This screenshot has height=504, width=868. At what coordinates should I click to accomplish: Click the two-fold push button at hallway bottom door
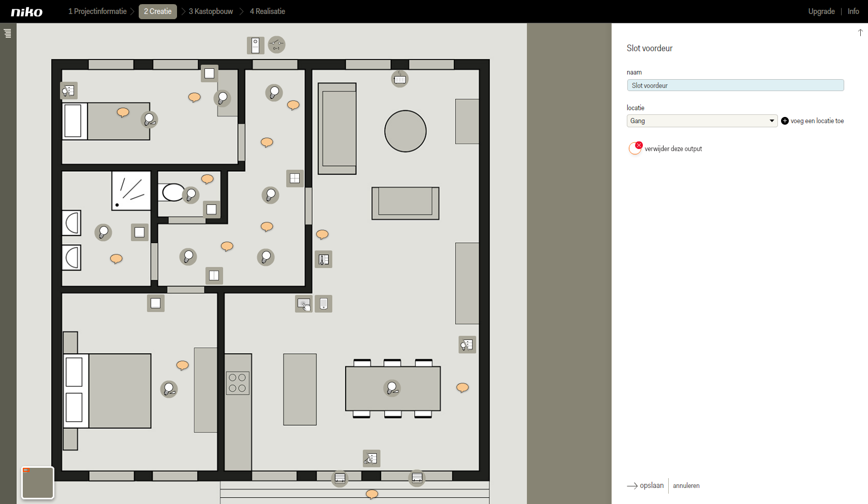214,276
